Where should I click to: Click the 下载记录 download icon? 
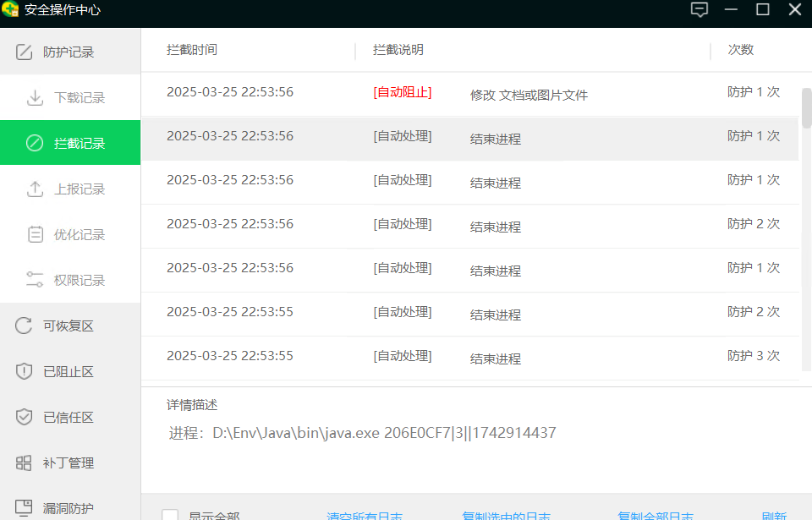(x=35, y=98)
